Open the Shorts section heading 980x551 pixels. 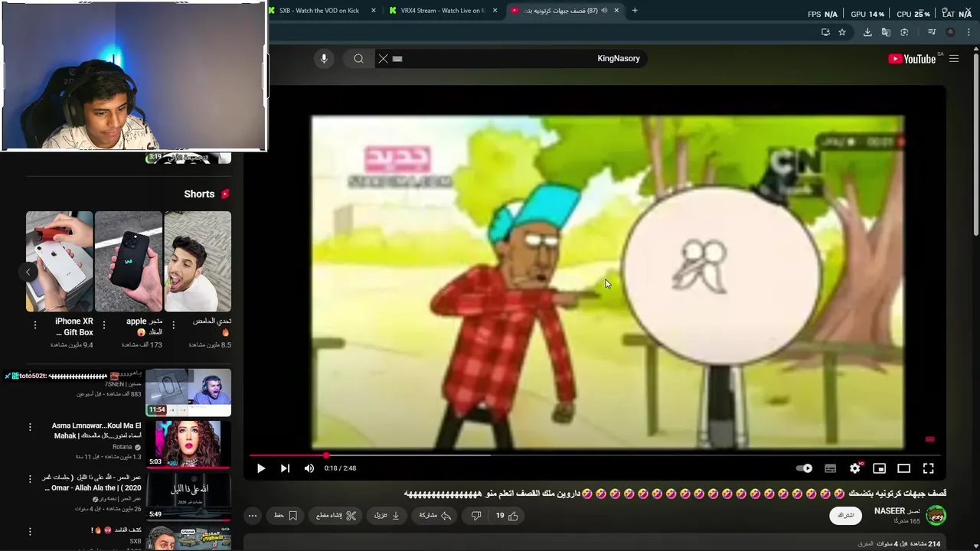pos(199,194)
